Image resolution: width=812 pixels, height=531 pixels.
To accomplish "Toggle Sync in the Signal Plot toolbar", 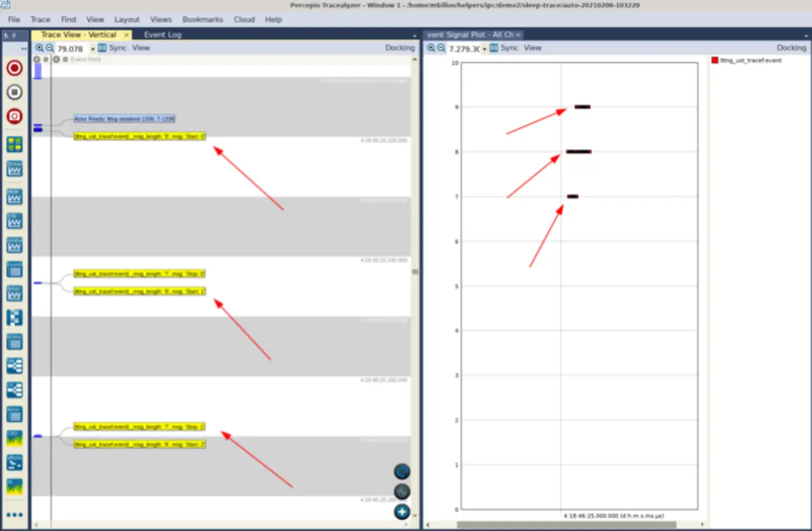I will pyautogui.click(x=504, y=48).
